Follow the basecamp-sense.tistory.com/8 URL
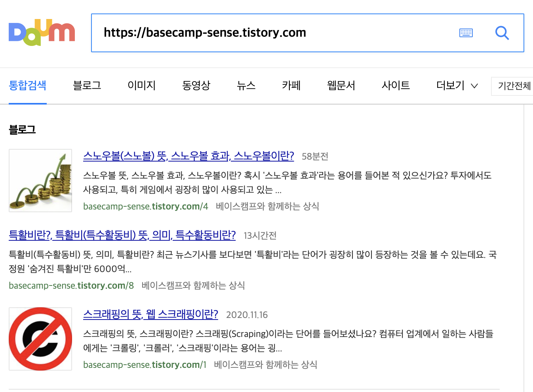Screen dimensions: 533x392 tap(71, 285)
